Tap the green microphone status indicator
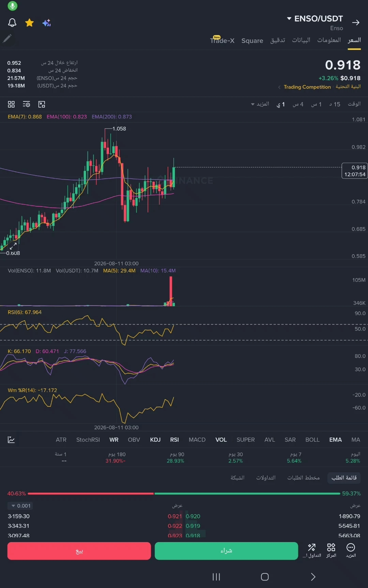The width and height of the screenshot is (368, 588). 12,6
